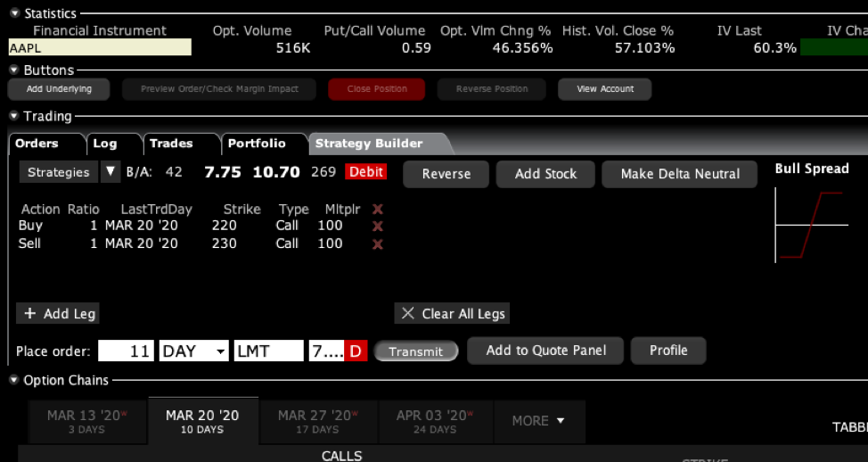Select the MAR 27 '20 expiration tab

[315, 421]
